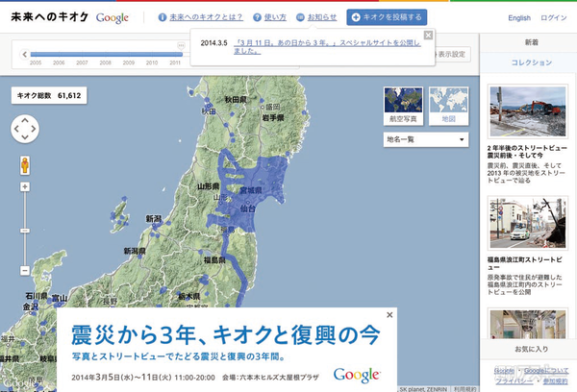This screenshot has width=577, height=392.
Task: Click the ログイン link
Action: (554, 17)
